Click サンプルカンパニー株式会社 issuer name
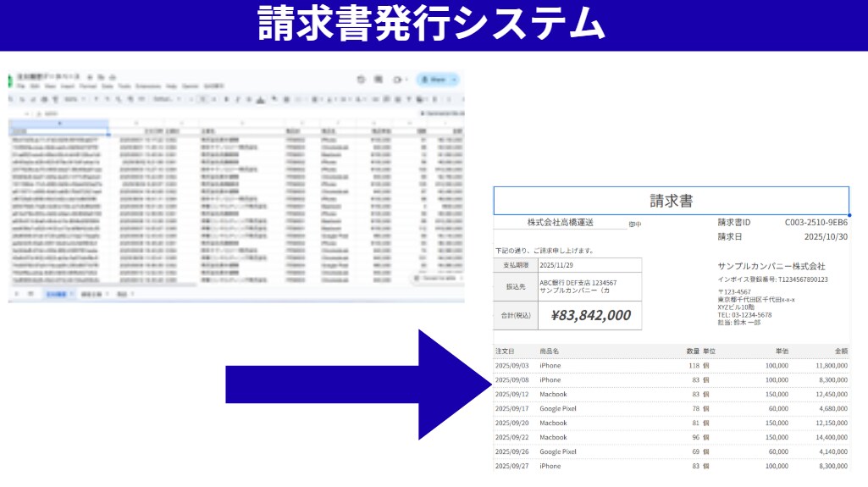This screenshot has width=868, height=487. point(771,266)
